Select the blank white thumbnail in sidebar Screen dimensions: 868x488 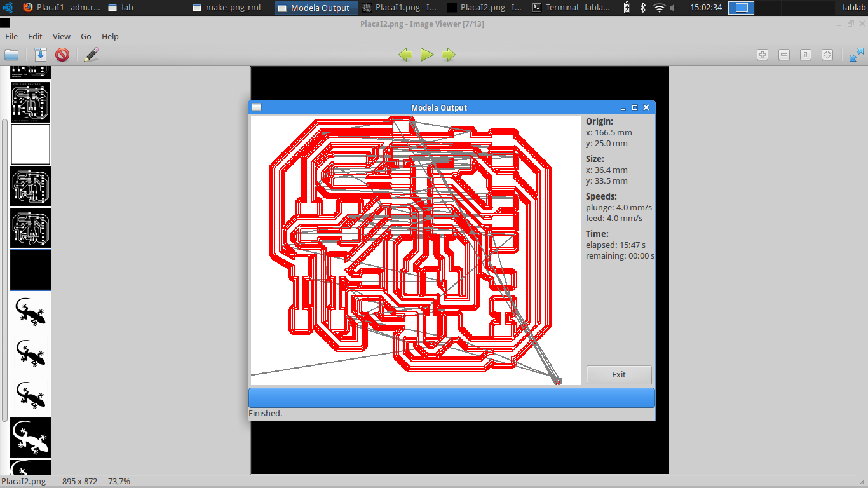[31, 144]
